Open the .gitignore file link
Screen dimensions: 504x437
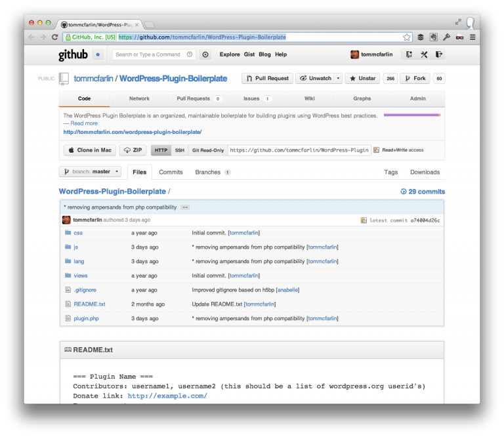click(85, 290)
